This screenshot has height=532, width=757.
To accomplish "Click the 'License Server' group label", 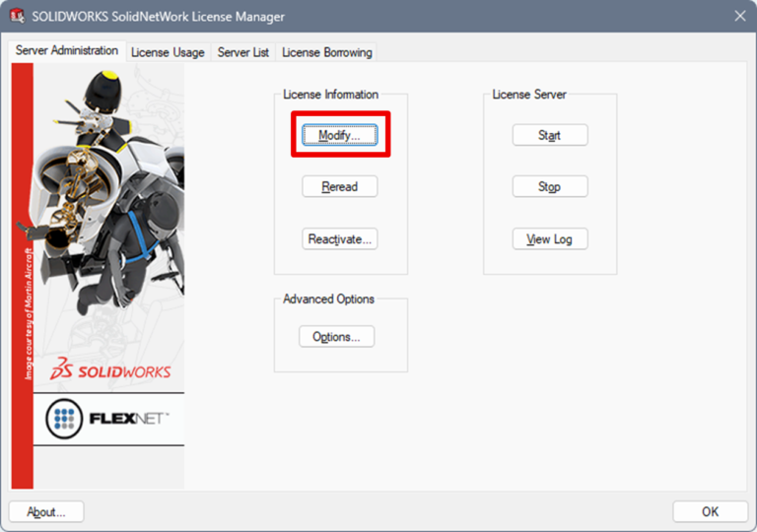I will pos(529,95).
